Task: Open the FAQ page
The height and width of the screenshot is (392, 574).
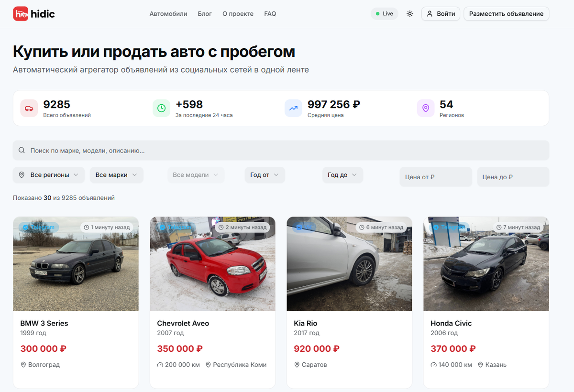Action: tap(270, 14)
